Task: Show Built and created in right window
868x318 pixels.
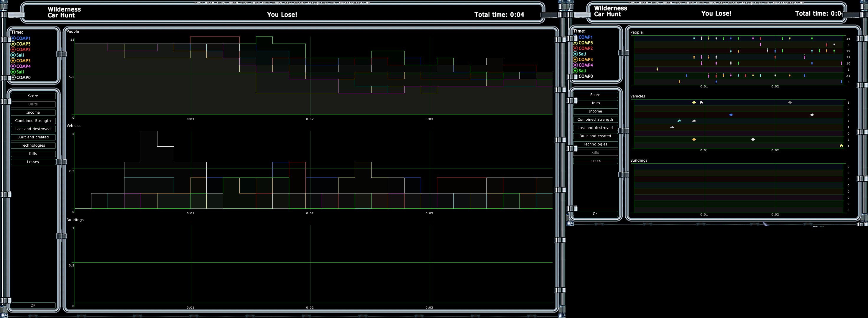Action: click(x=595, y=136)
